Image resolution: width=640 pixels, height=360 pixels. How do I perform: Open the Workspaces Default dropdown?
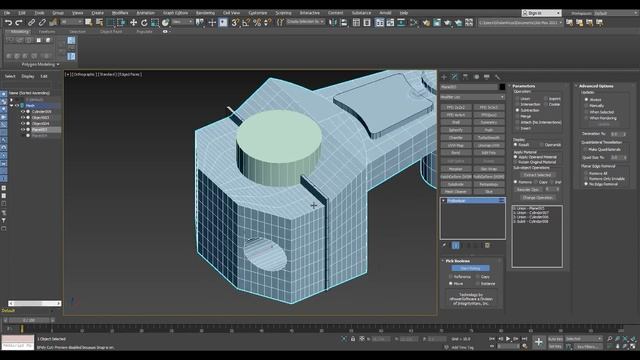[x=616, y=13]
